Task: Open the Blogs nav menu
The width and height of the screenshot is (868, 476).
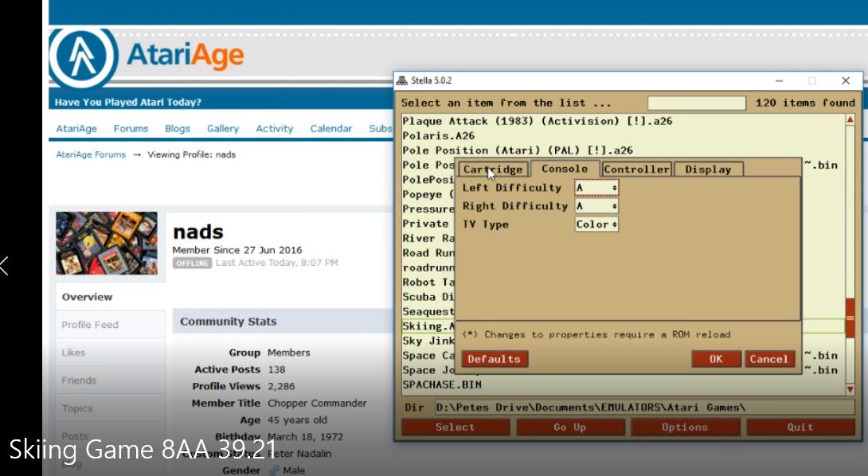Action: tap(177, 128)
